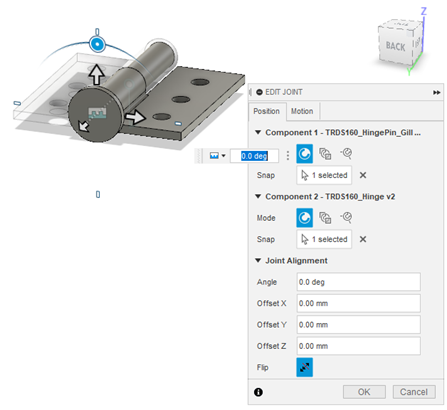Image resolution: width=447 pixels, height=410 pixels.
Task: Collapse the Component 2 section
Action: [258, 196]
